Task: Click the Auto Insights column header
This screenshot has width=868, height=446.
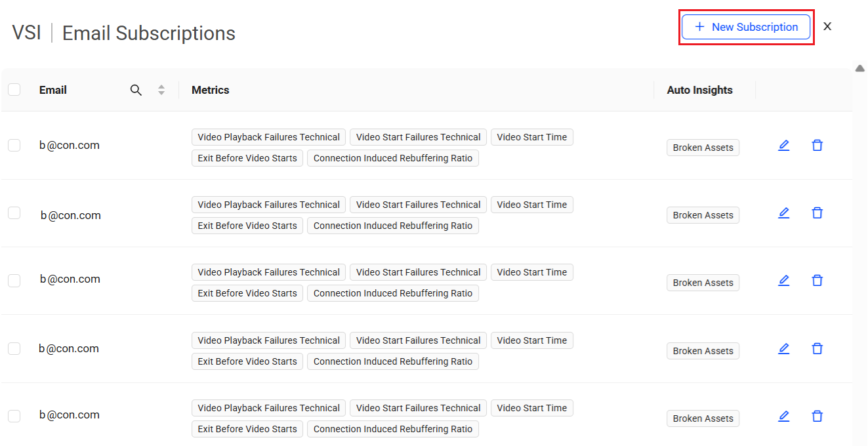Action: 699,91
